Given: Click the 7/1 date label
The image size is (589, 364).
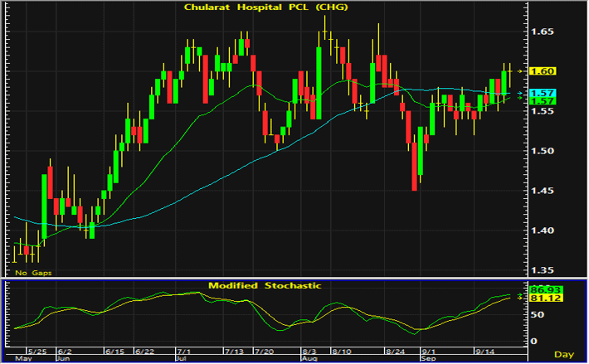Looking at the screenshot, I should pyautogui.click(x=184, y=352).
